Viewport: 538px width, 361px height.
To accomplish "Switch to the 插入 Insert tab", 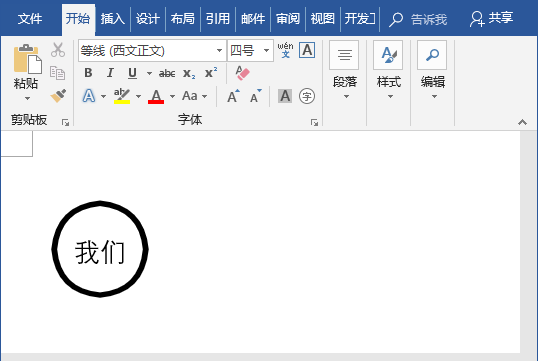I will pos(113,19).
